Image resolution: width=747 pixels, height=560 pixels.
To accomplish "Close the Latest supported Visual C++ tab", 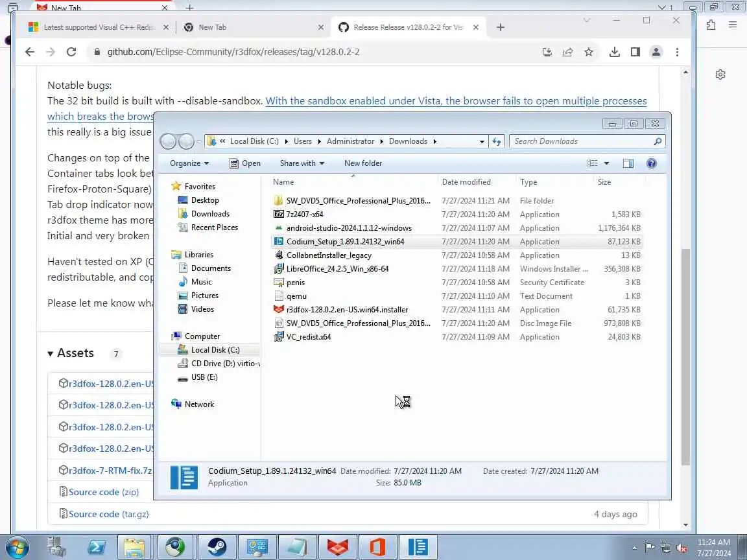I will [x=166, y=27].
